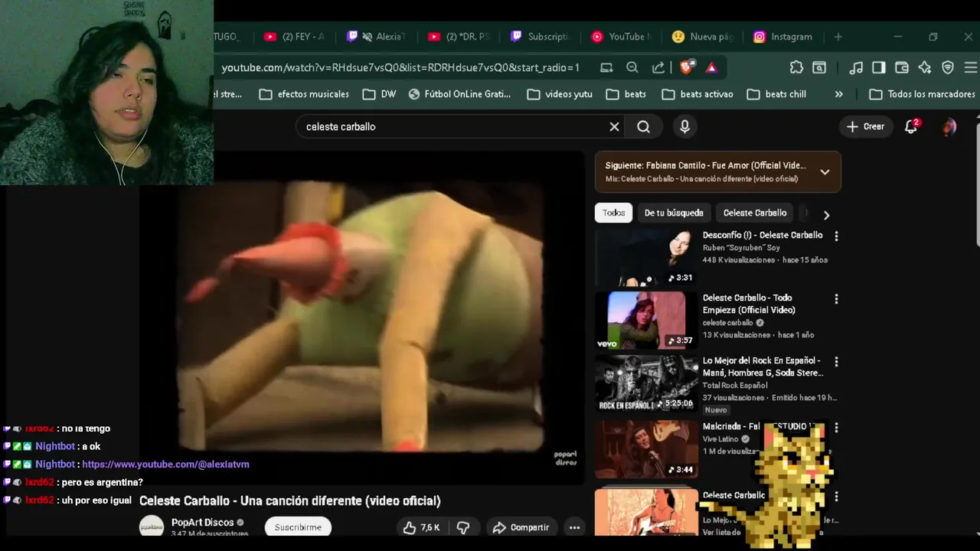Switch to the (2) *DR. PS tab
This screenshot has width=980, height=551.
click(459, 37)
